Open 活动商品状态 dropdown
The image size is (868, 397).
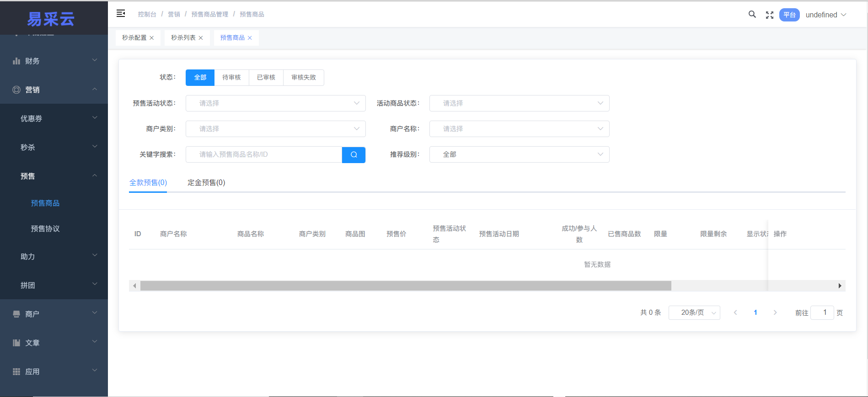point(520,103)
